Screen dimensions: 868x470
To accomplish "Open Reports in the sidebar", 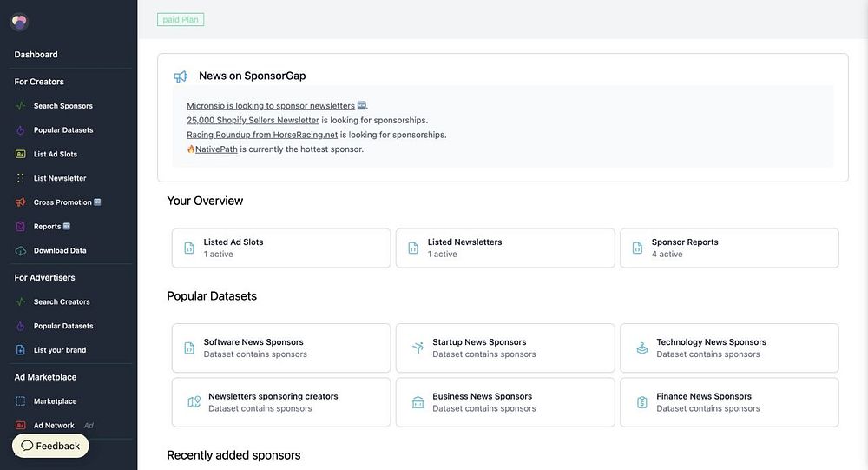I will (48, 227).
